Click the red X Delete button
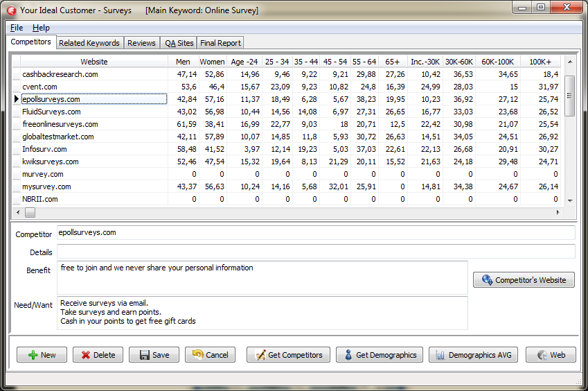 pyautogui.click(x=98, y=354)
